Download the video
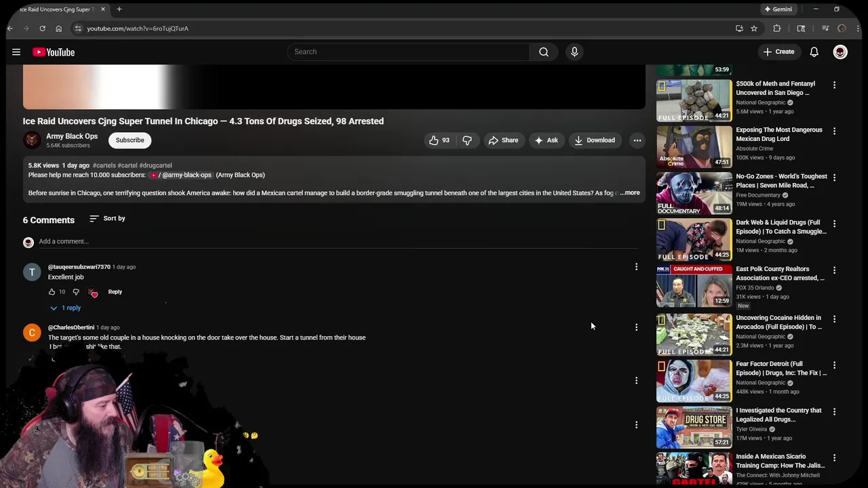This screenshot has height=488, width=868. pyautogui.click(x=594, y=140)
